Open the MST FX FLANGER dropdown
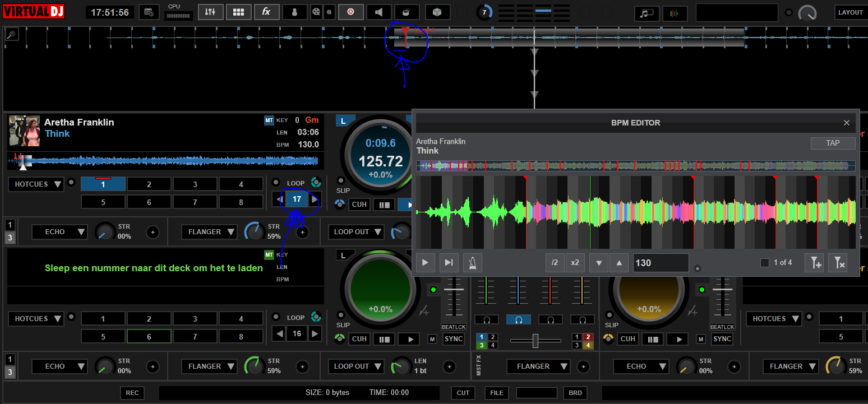This screenshot has width=868, height=404. 538,366
